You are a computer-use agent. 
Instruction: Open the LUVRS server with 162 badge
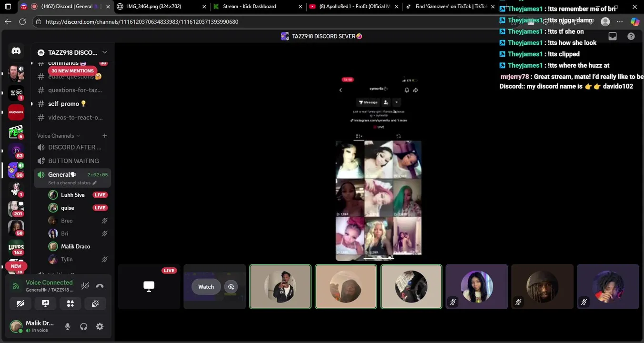click(x=16, y=248)
